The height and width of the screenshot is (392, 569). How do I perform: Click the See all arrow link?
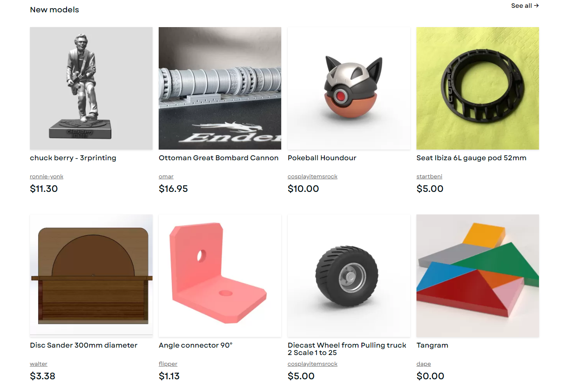pos(525,6)
